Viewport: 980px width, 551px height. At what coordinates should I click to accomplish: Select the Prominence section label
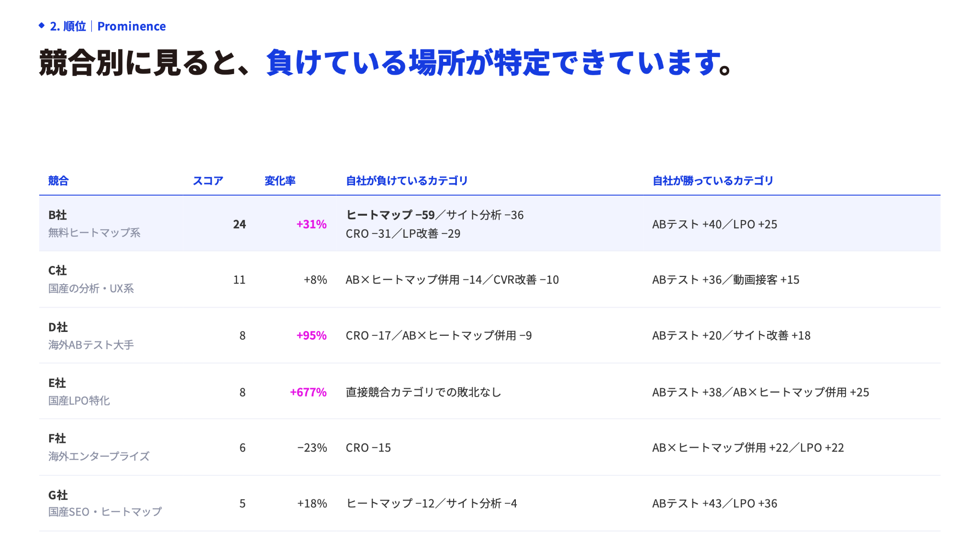pos(132,26)
